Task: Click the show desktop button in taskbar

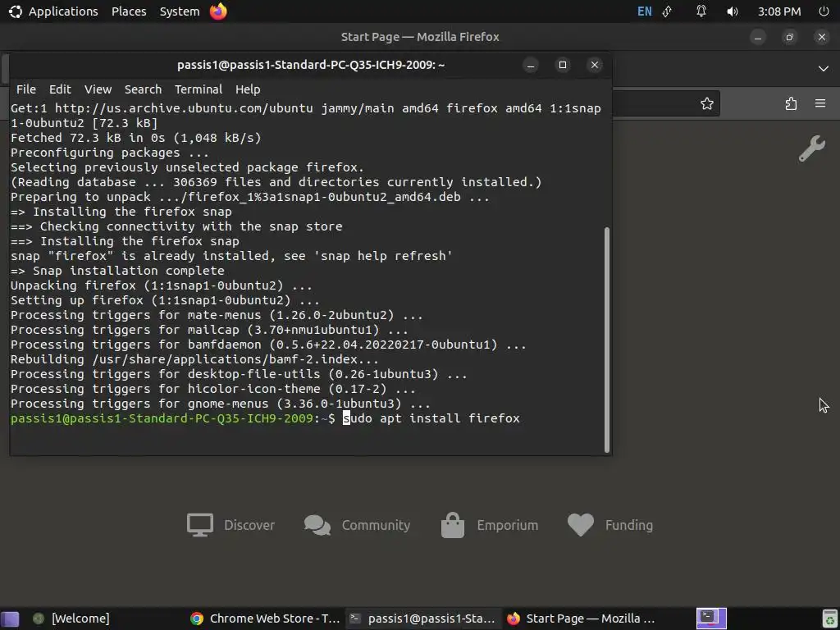Action: coord(10,619)
